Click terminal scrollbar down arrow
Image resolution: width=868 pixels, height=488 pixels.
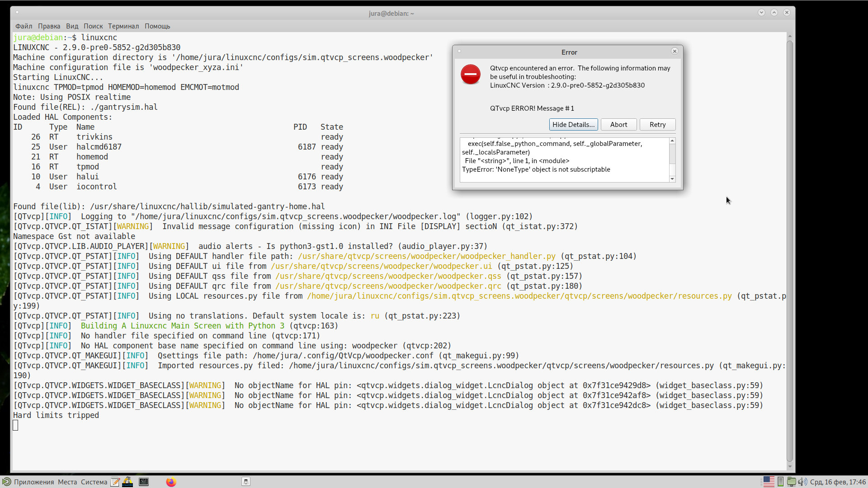790,467
